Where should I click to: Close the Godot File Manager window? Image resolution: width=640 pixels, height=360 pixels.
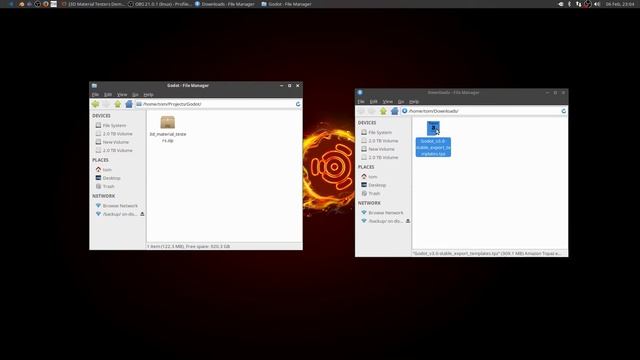298,86
